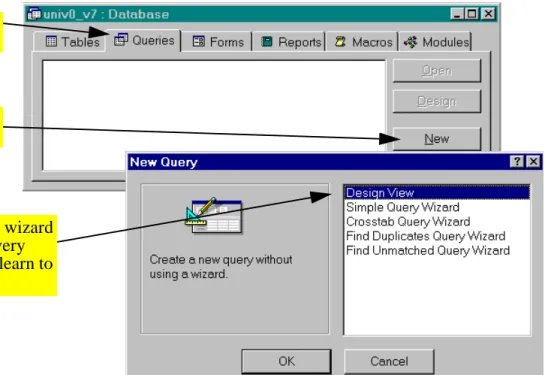
Task: Click the Forms tab icon
Action: click(199, 41)
